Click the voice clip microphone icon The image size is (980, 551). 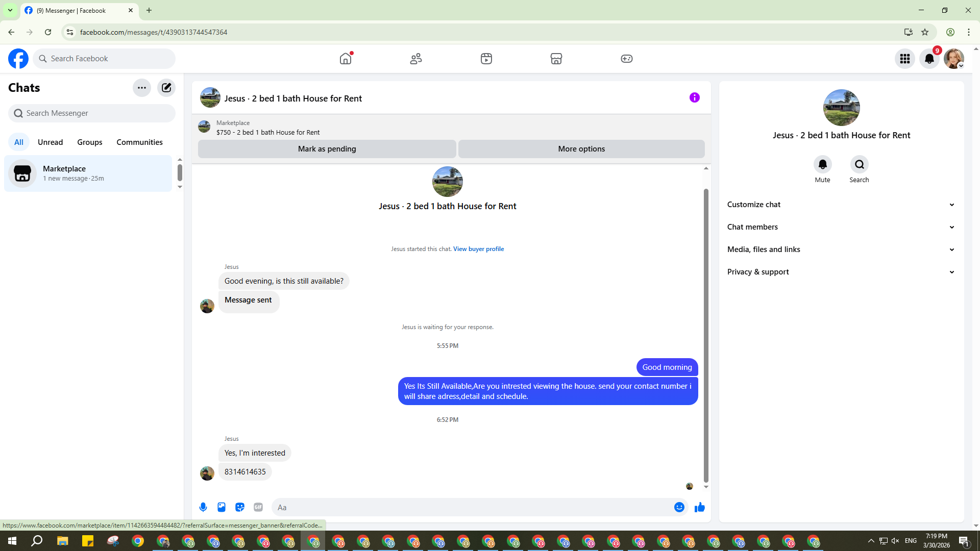(203, 507)
